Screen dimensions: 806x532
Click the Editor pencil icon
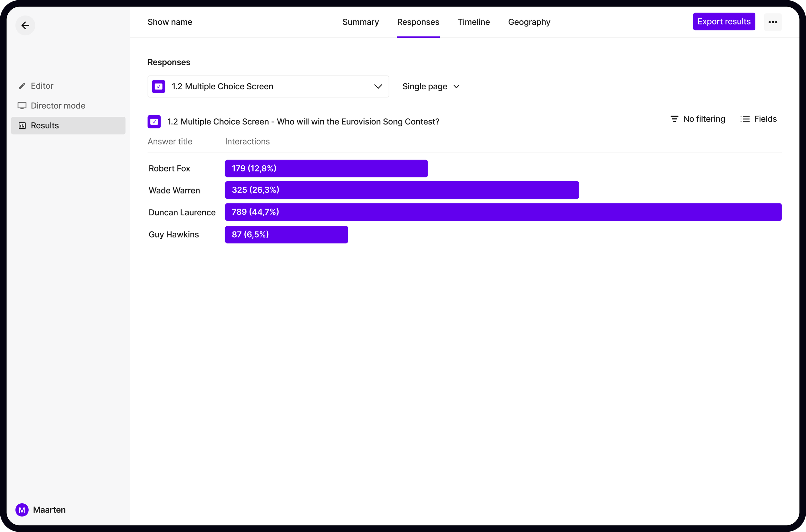click(x=22, y=86)
